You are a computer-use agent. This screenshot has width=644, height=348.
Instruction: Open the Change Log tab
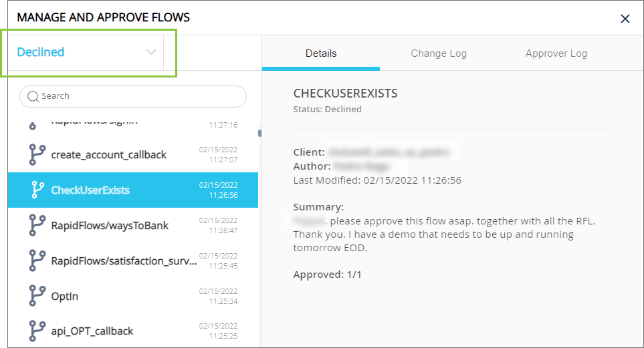(439, 53)
